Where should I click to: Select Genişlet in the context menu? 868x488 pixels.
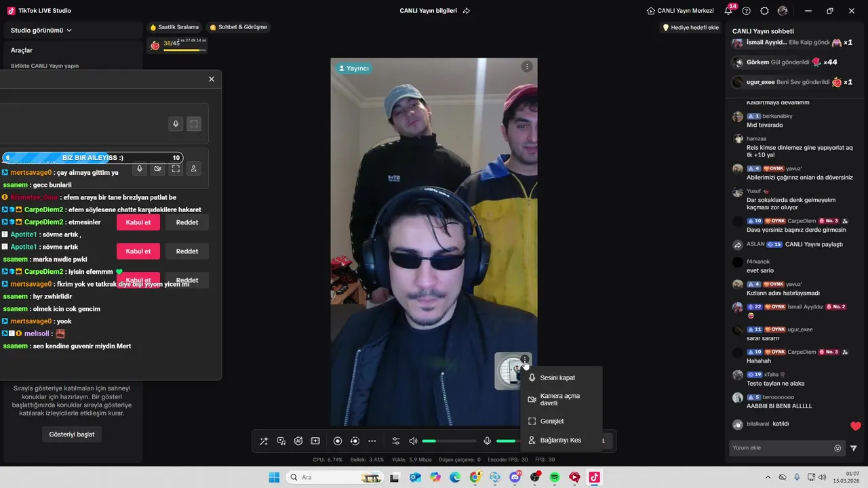[561, 421]
